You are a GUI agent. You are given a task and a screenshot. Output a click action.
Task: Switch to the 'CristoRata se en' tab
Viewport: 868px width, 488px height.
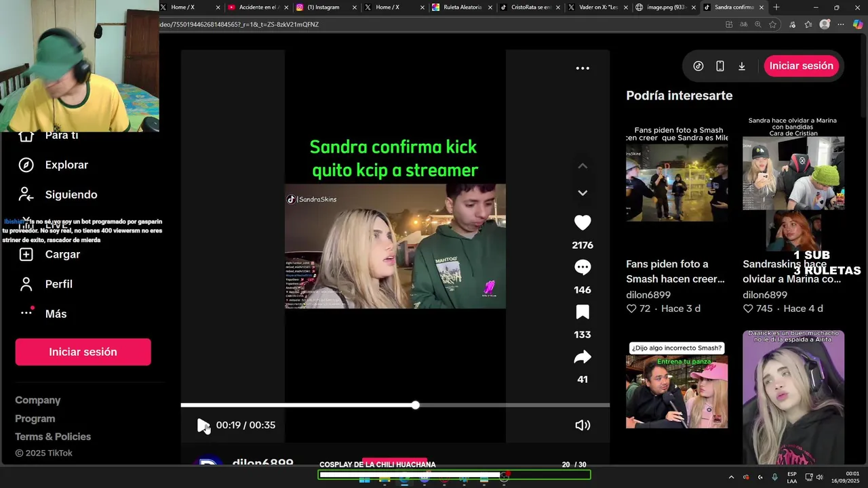(530, 7)
